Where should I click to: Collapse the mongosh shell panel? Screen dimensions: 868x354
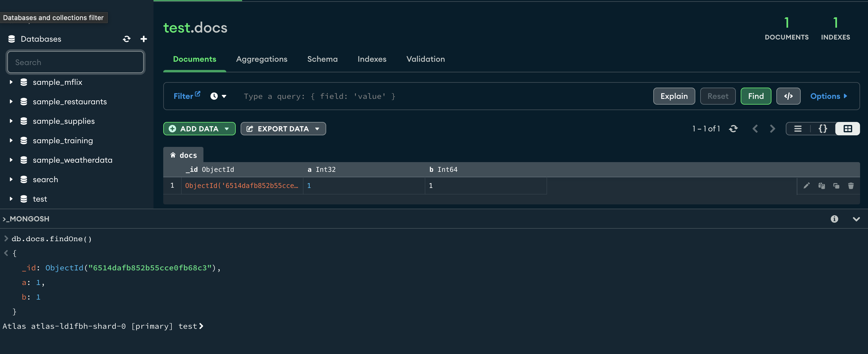click(x=856, y=219)
